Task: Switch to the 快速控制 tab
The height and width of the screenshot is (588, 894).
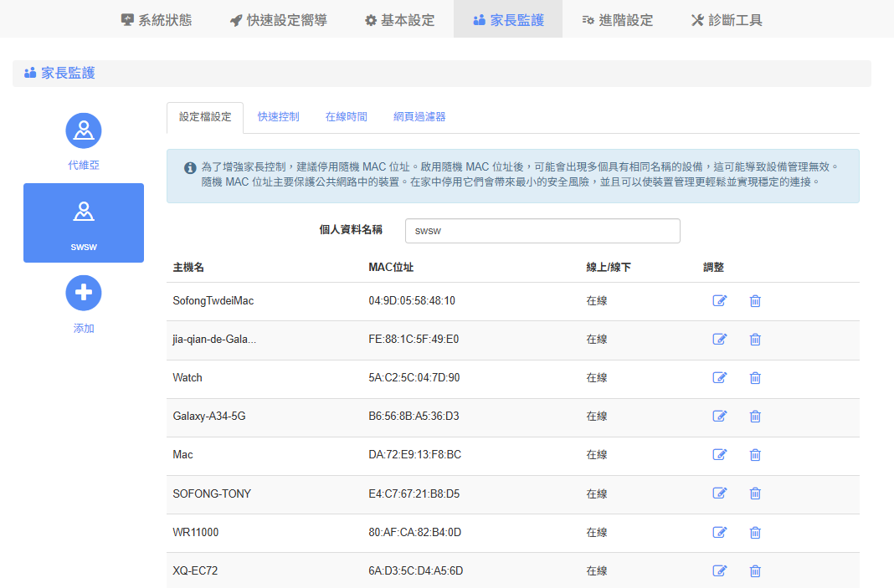Action: point(278,117)
